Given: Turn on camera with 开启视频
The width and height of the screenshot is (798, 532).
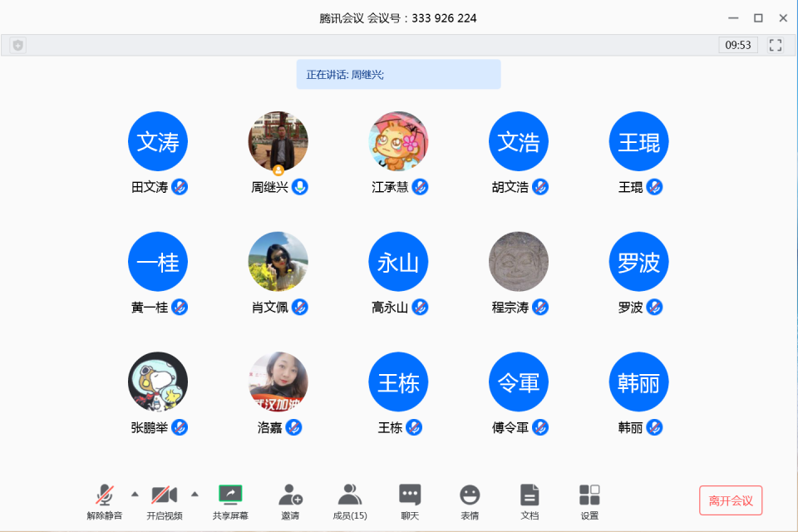Looking at the screenshot, I should pyautogui.click(x=165, y=501).
